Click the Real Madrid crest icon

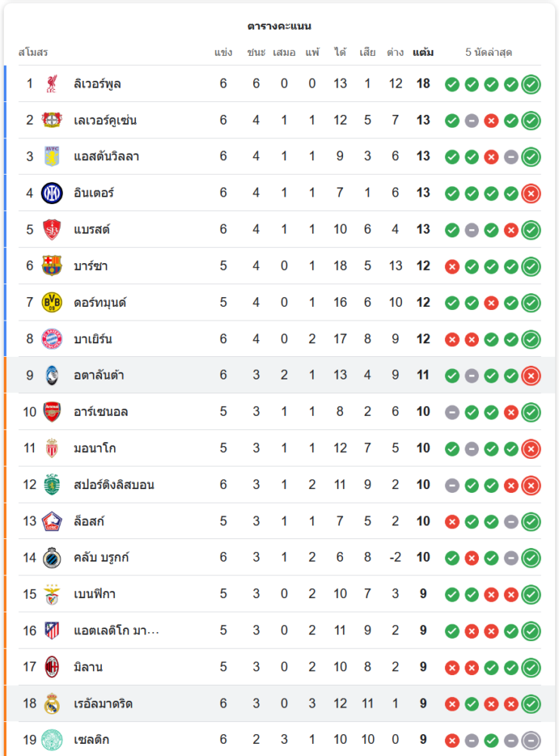[x=52, y=704]
